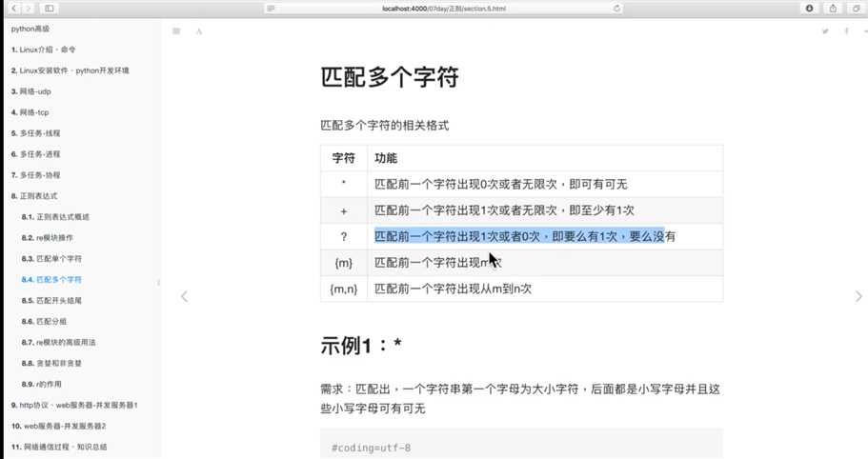The image size is (868, 459).
Task: Click the {m,n} character cell
Action: pyautogui.click(x=344, y=289)
